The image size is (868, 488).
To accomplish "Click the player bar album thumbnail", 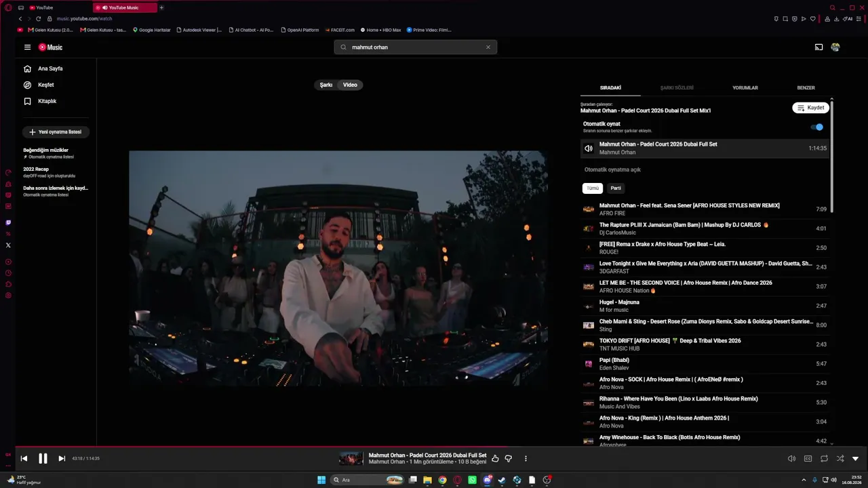I will (351, 459).
